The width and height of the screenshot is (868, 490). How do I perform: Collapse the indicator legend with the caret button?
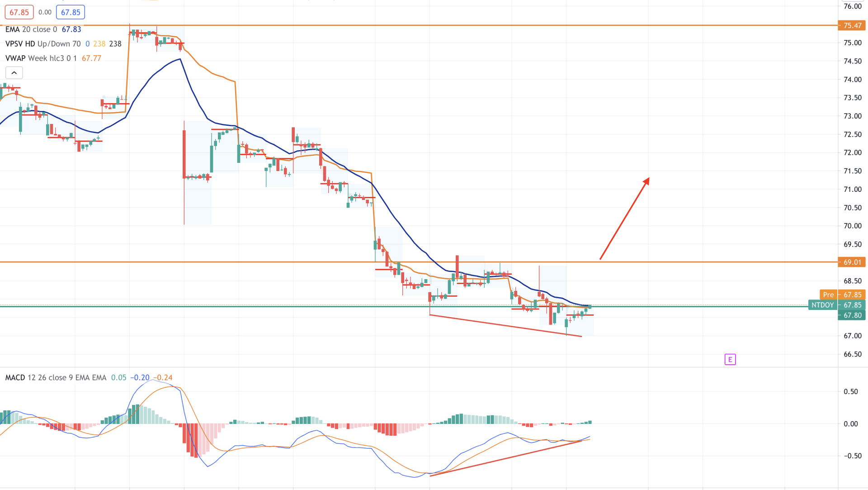(x=14, y=73)
